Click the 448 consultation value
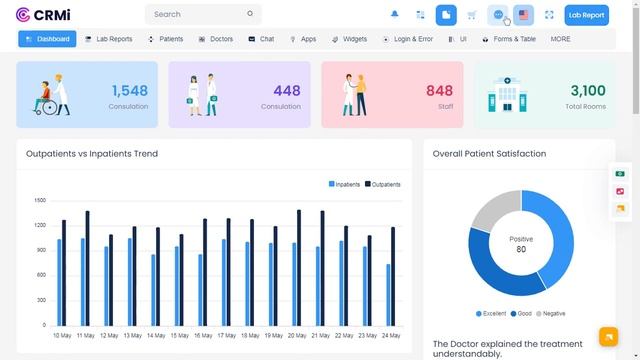Viewport: 640px width, 360px height. pyautogui.click(x=287, y=91)
